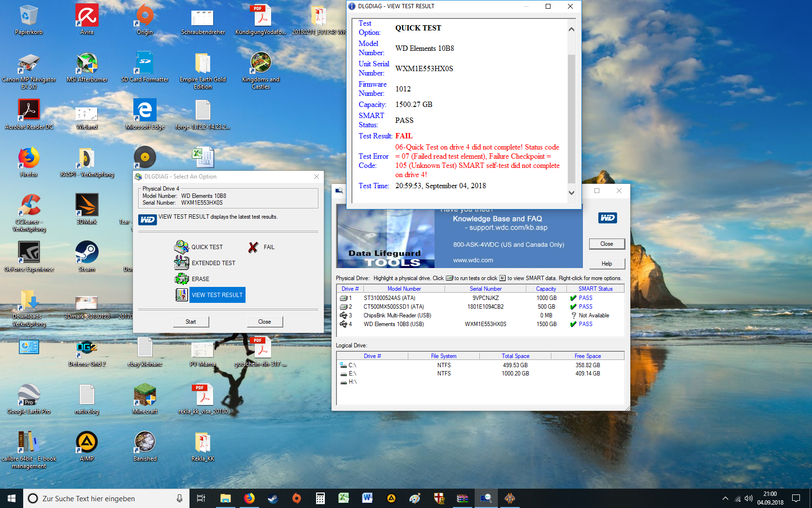Select the calibre 64bit E-book management icon
812x508 pixels.
[x=29, y=450]
